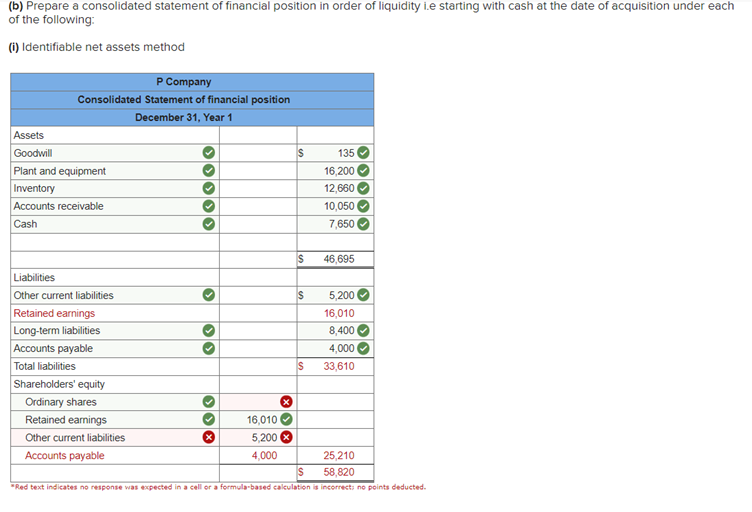
Task: Click red X in Ordinary shares amount cell
Action: tap(286, 402)
